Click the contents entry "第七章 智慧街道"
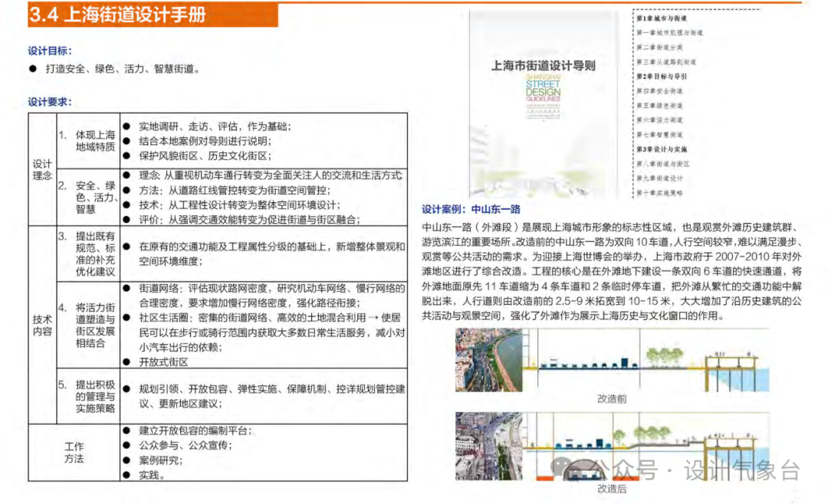 point(659,135)
